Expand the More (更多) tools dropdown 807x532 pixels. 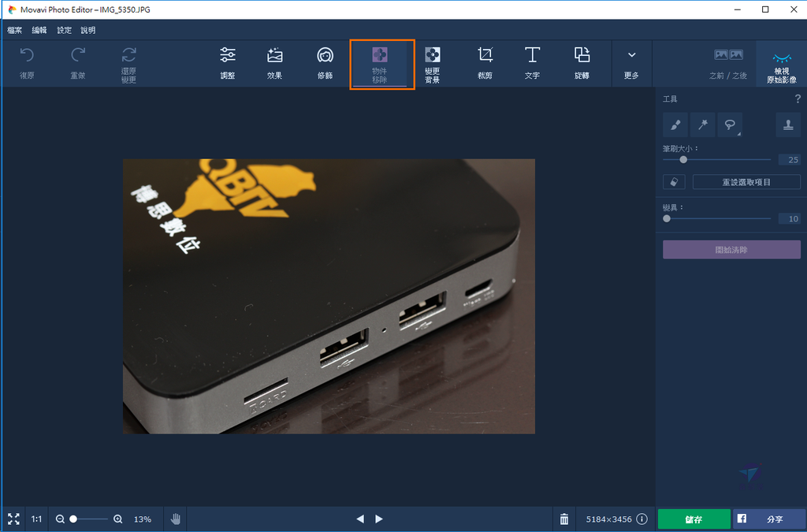point(631,64)
